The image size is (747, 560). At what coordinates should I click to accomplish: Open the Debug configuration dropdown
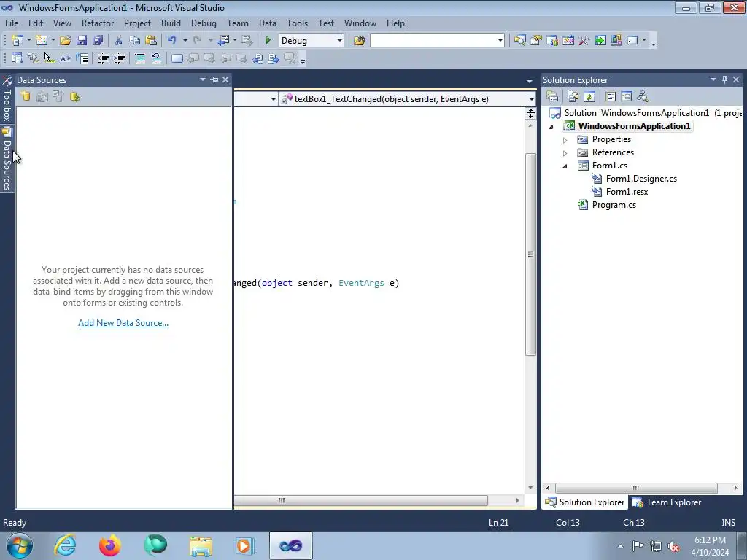[x=340, y=41]
